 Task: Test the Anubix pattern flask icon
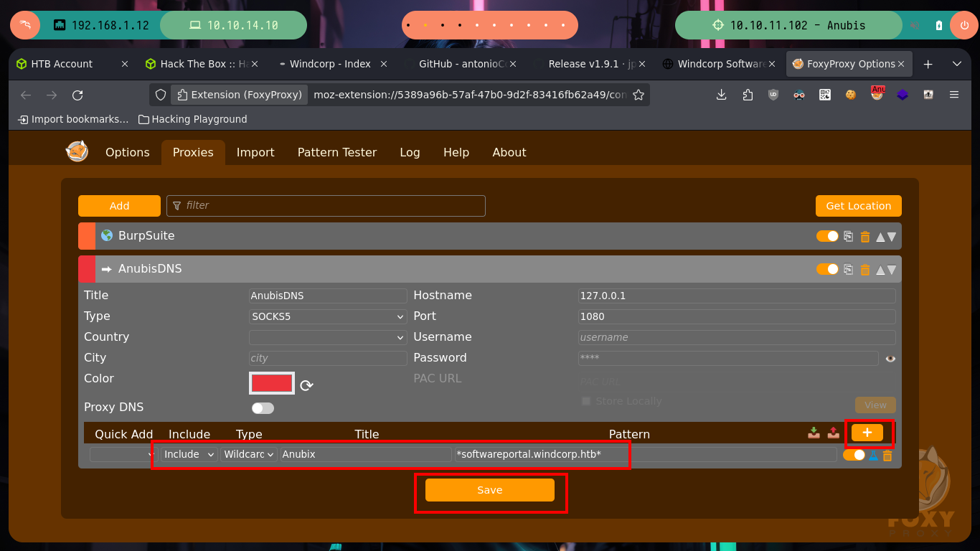(874, 455)
